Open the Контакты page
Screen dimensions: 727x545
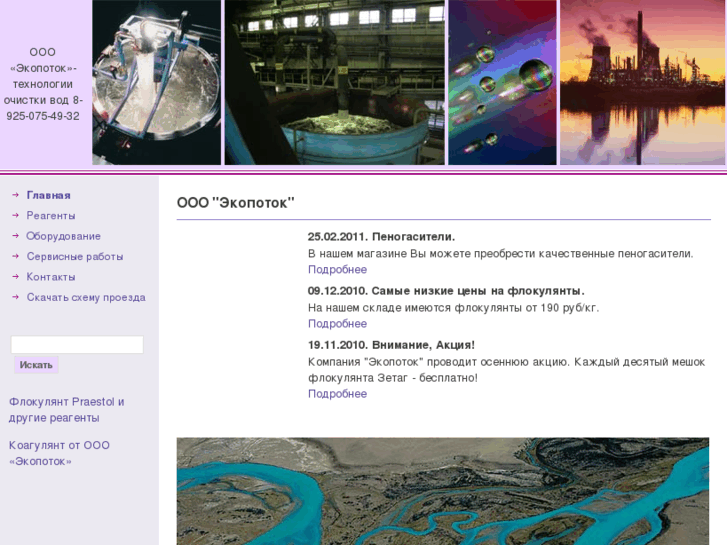[51, 277]
